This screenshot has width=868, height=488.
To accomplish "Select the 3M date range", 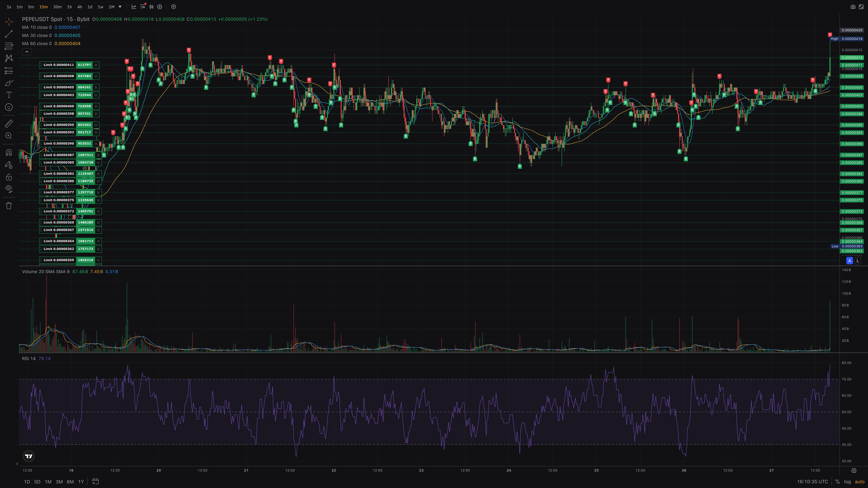I will pos(59,482).
